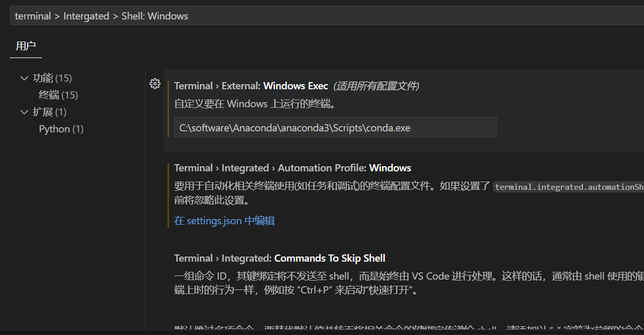Click the conda.exe path input field
Image resolution: width=644 pixels, height=335 pixels.
(335, 128)
